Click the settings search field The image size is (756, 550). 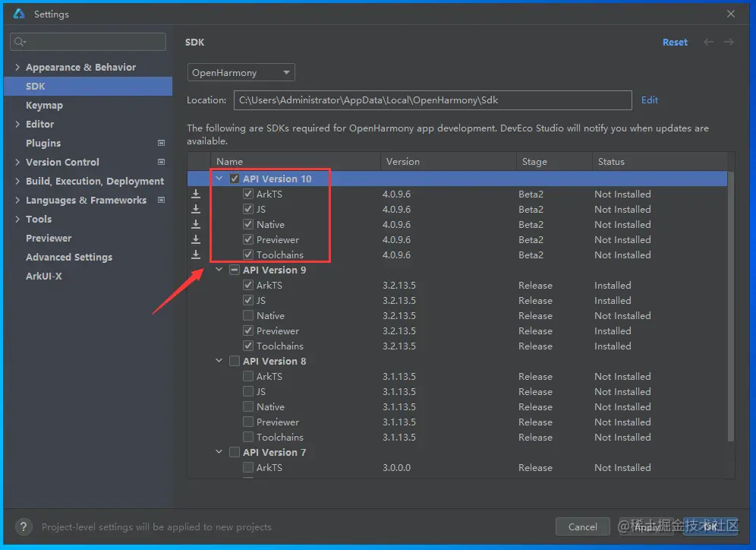tap(88, 42)
